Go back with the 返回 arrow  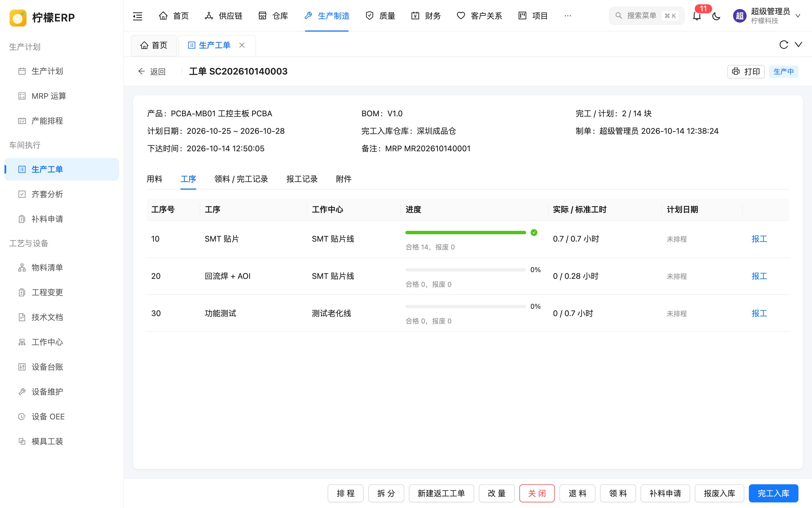pos(152,72)
